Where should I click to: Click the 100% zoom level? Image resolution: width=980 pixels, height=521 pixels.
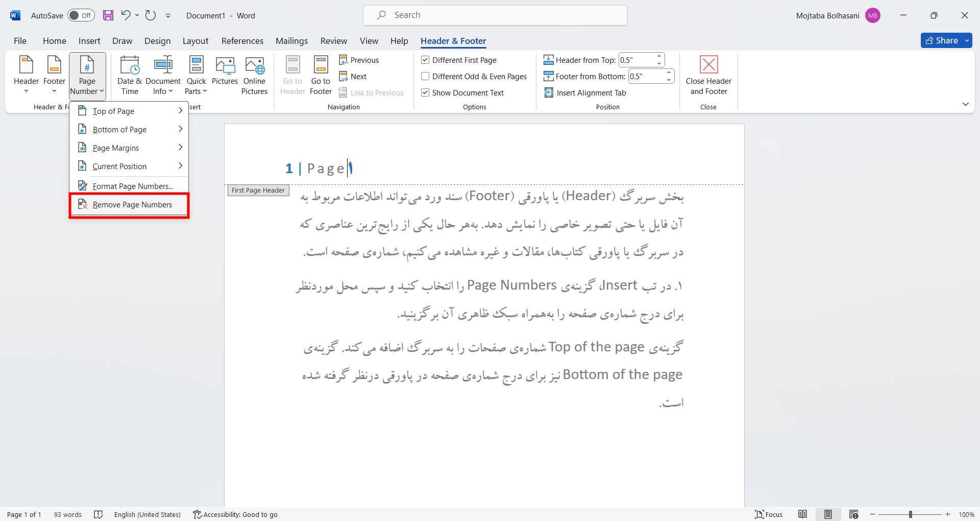click(966, 514)
